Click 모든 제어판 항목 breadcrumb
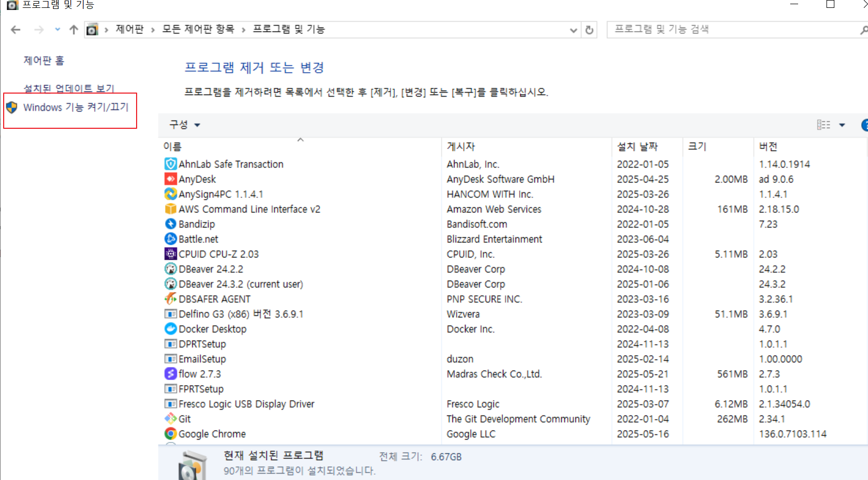Image resolution: width=868 pixels, height=480 pixels. 198,29
